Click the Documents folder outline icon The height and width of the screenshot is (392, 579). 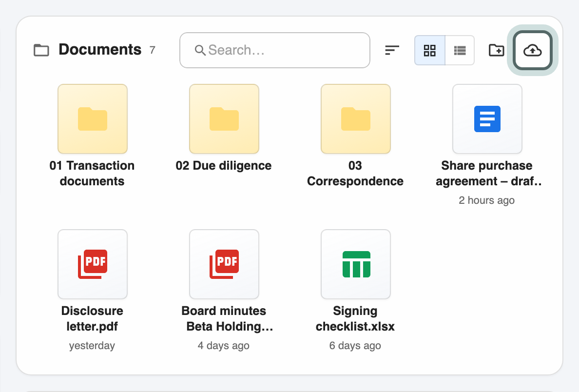(x=41, y=50)
